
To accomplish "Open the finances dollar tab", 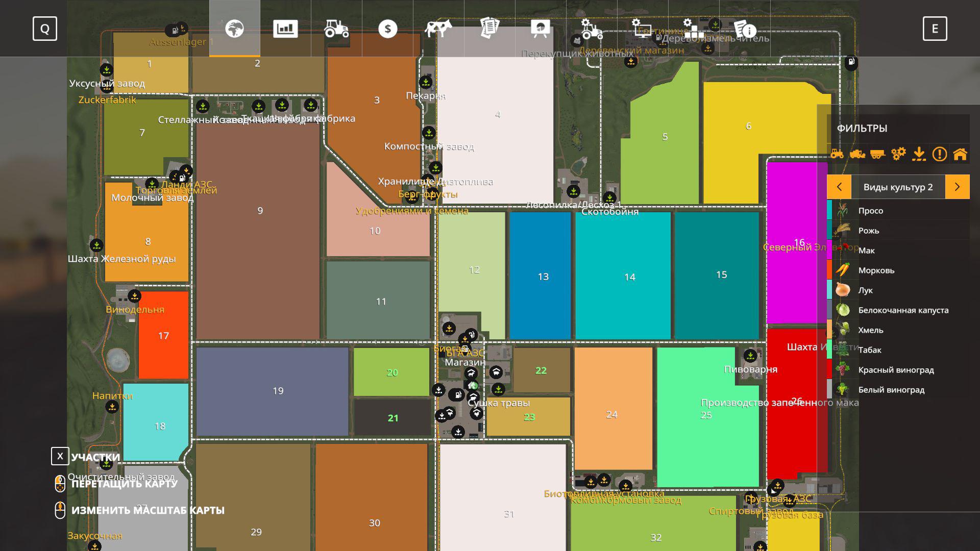I will (387, 29).
